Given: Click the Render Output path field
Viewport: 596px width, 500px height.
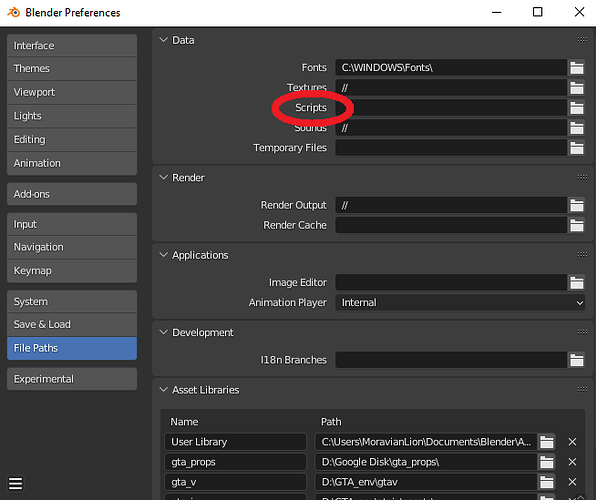Looking at the screenshot, I should tap(451, 205).
